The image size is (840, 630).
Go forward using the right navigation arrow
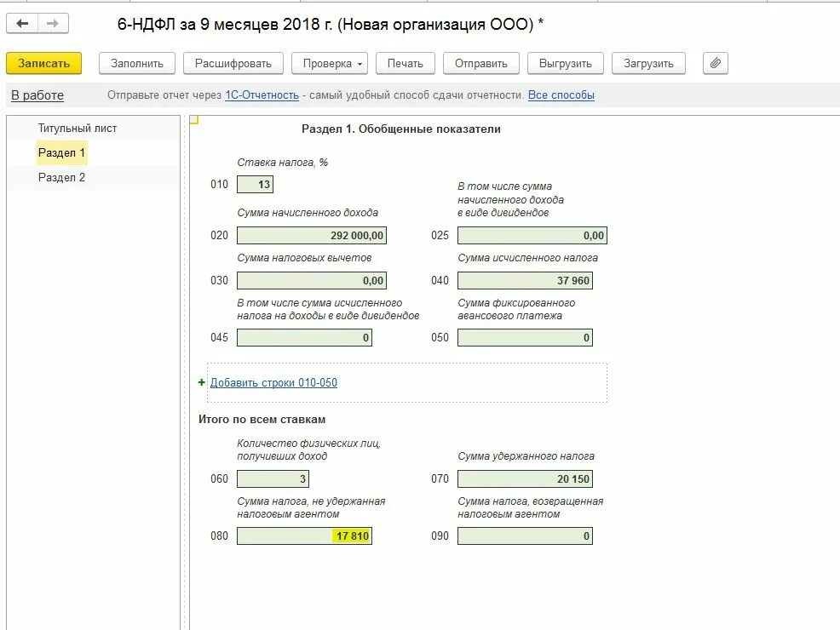[x=55, y=24]
